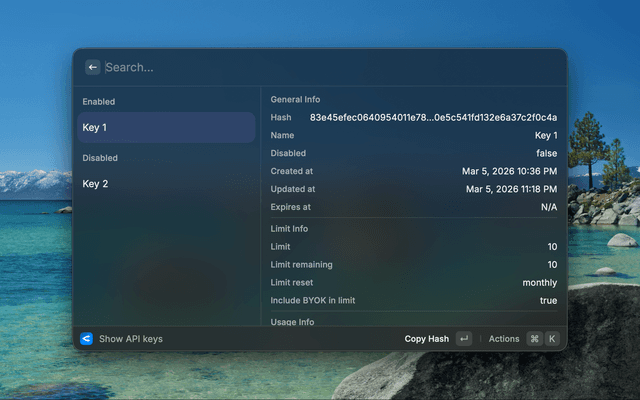Click the Limit reset monthly value
640x400 pixels.
tap(539, 283)
